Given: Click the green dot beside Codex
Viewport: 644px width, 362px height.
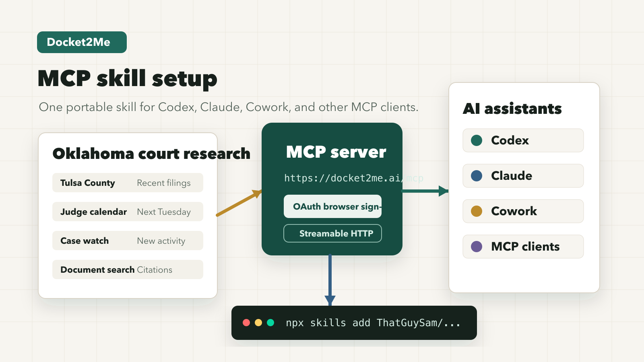Looking at the screenshot, I should click(477, 140).
